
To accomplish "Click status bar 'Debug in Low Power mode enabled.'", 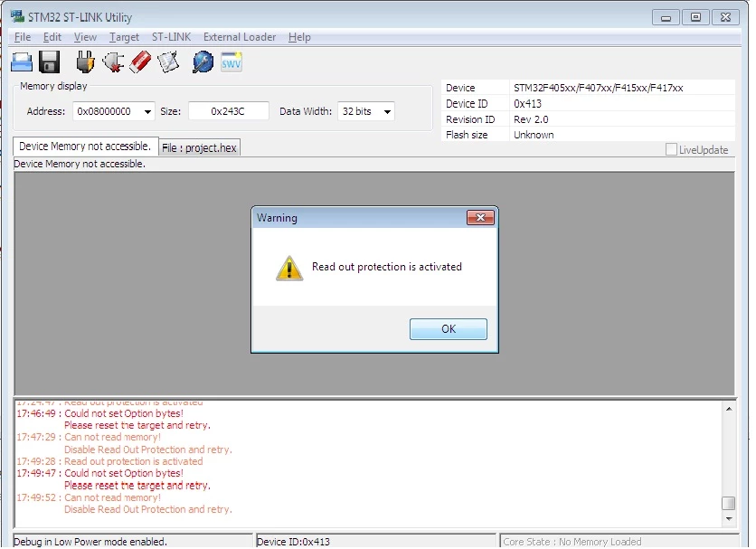I will [90, 542].
